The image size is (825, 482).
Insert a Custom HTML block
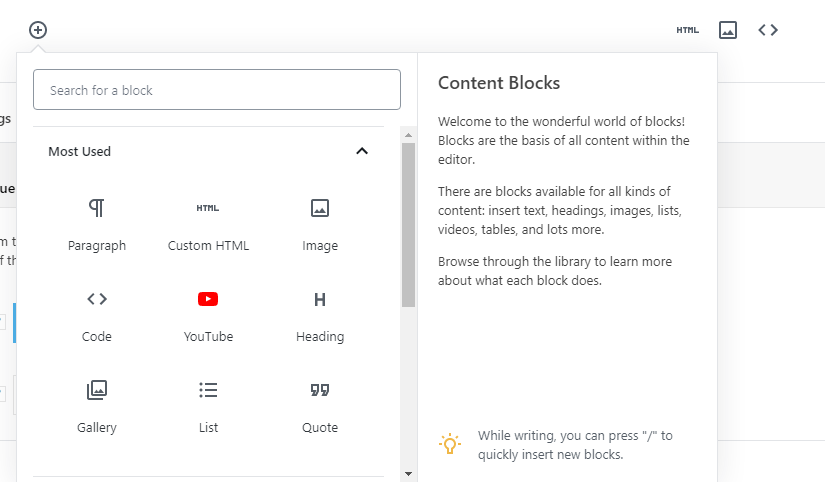tap(208, 224)
